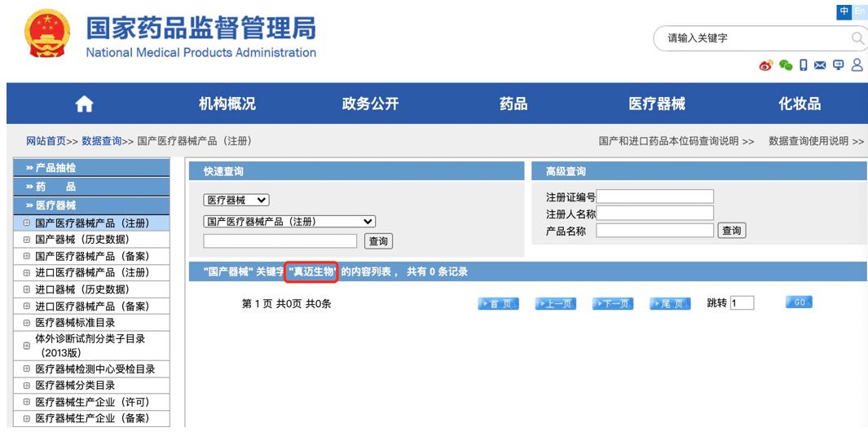868x441 pixels.
Task: Open the WeChat icon link
Action: pos(785,66)
